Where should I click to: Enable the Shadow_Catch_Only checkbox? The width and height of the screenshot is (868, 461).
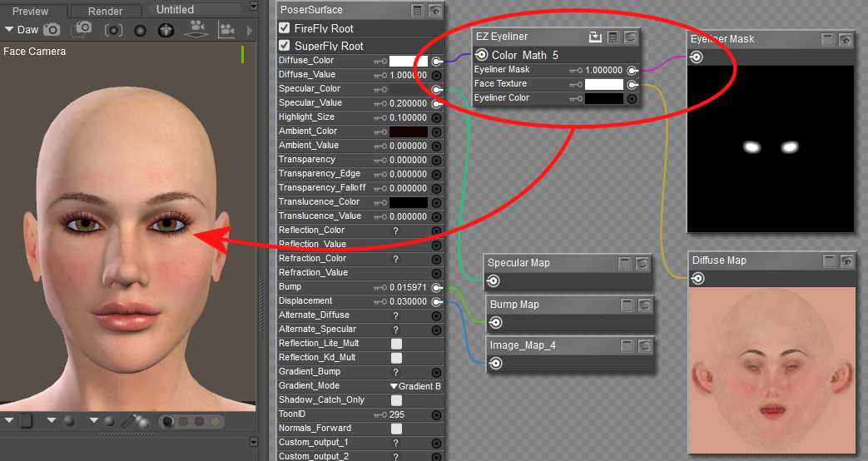tap(397, 400)
